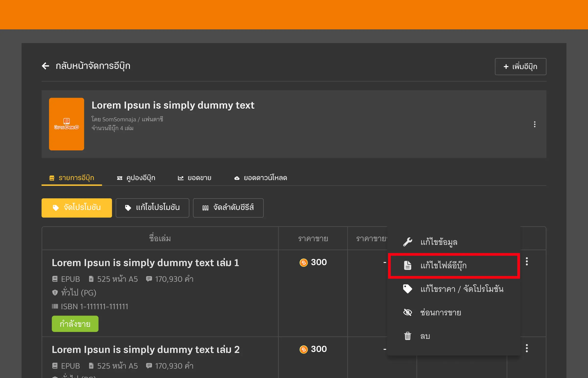Click the trash icon to ลบ
Image resolution: width=588 pixels, height=378 pixels.
(407, 336)
